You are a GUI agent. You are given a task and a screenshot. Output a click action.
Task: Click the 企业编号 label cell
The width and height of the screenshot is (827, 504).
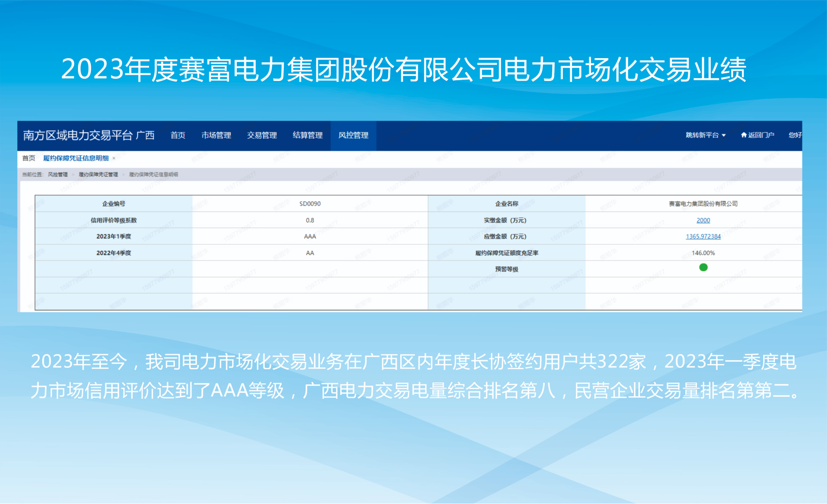pyautogui.click(x=114, y=204)
